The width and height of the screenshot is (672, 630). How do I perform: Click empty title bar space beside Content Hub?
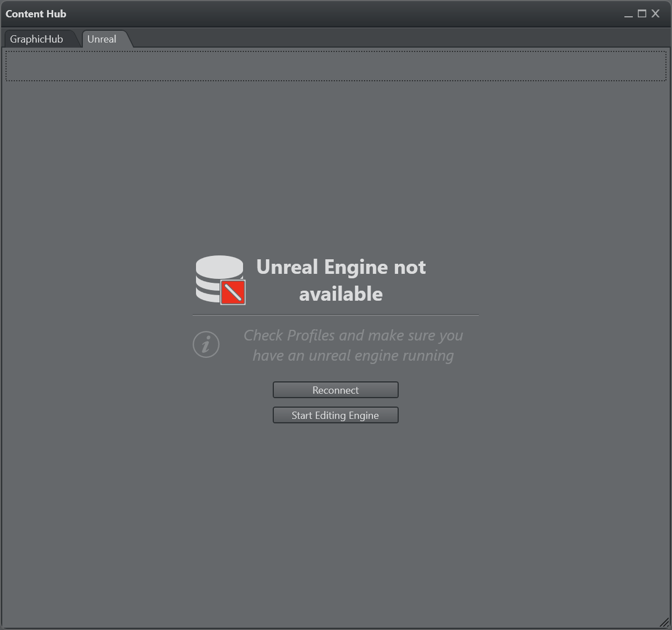[x=336, y=14]
